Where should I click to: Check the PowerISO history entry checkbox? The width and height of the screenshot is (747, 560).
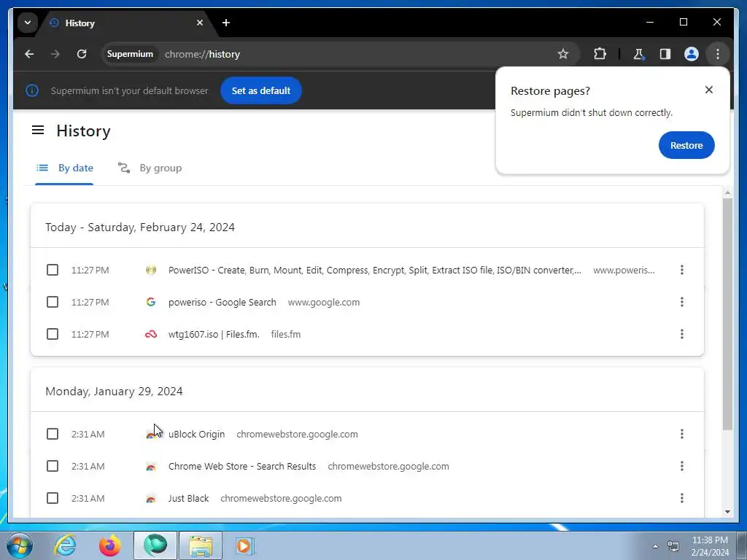click(53, 270)
